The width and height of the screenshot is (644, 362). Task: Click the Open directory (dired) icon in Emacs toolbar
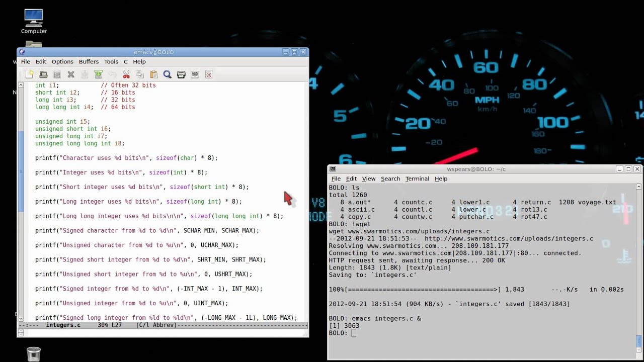57,74
